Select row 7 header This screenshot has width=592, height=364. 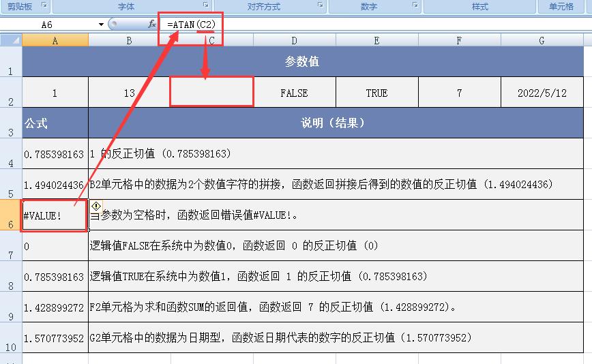pos(11,245)
